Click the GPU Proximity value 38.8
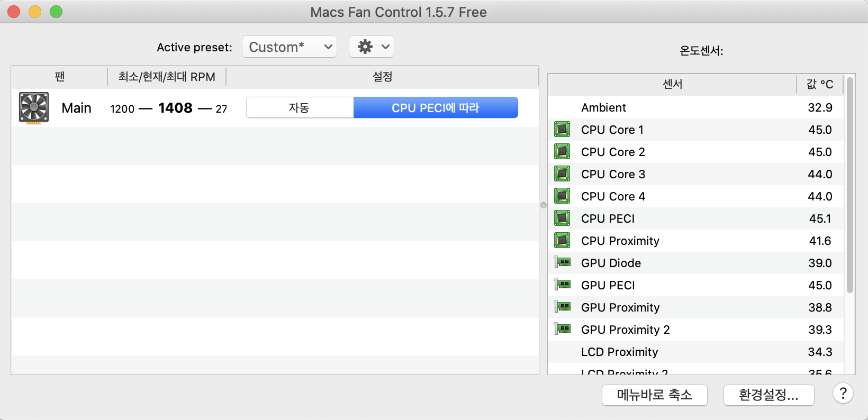 (820, 307)
